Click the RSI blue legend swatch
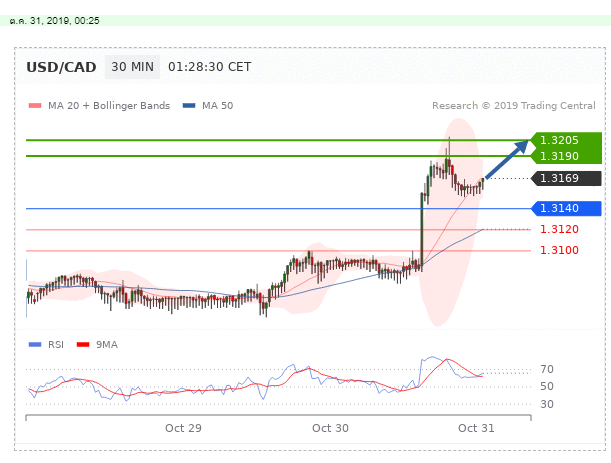The width and height of the screenshot is (611, 463). click(x=35, y=345)
